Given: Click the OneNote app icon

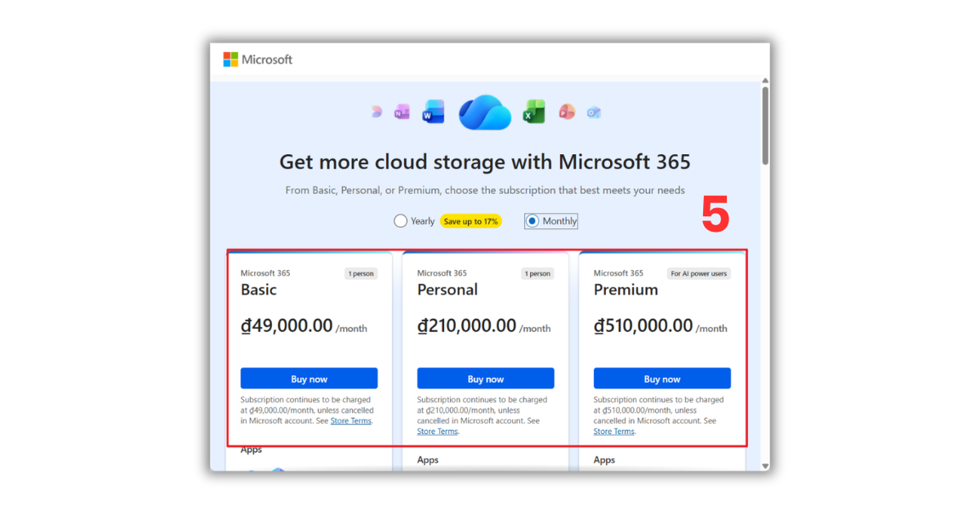Looking at the screenshot, I should pyautogui.click(x=402, y=113).
